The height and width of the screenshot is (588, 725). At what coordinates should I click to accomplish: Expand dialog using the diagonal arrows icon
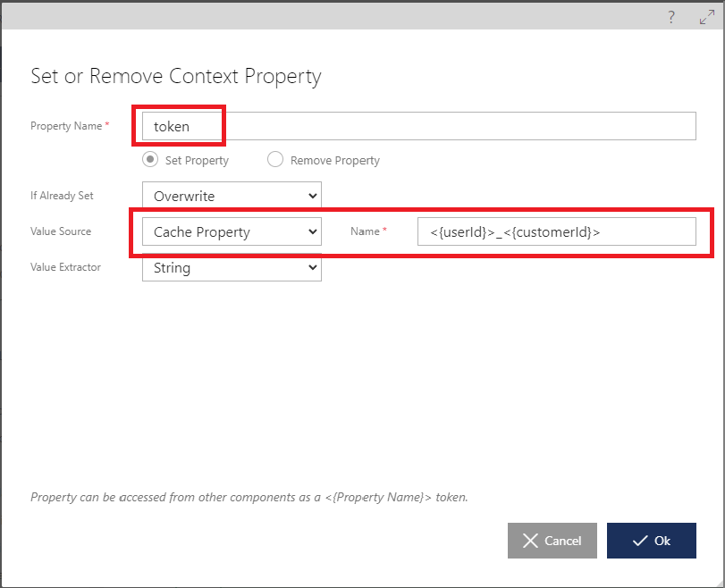pos(707,17)
